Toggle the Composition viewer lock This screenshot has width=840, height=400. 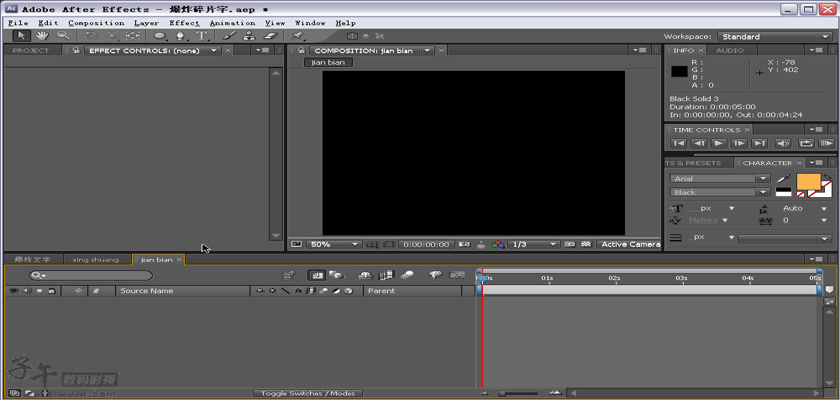pos(302,50)
